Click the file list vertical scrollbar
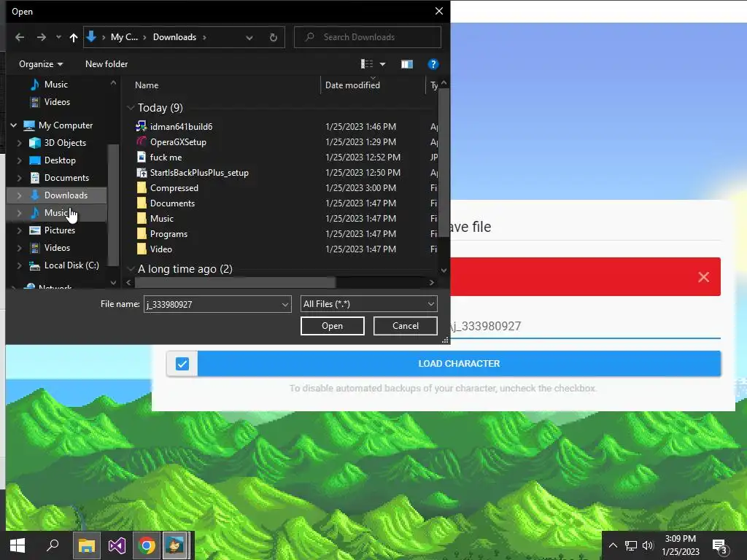747x560 pixels. tap(444, 162)
